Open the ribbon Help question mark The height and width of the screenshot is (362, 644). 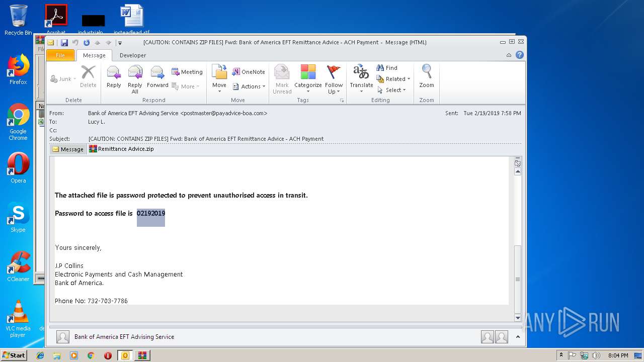pos(520,55)
